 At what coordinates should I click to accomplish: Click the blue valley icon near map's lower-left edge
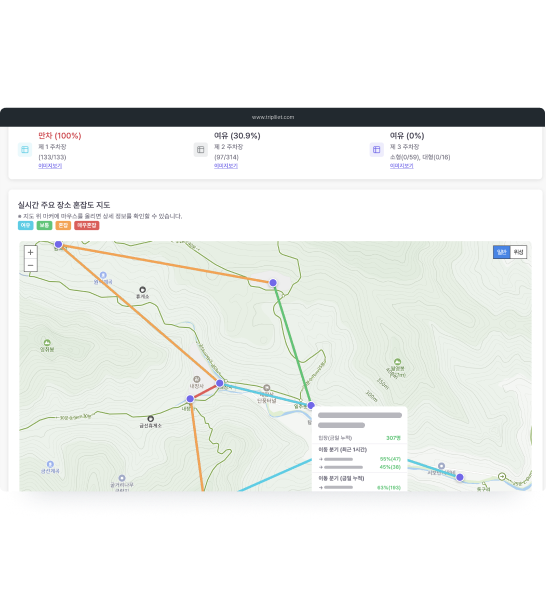click(x=50, y=464)
